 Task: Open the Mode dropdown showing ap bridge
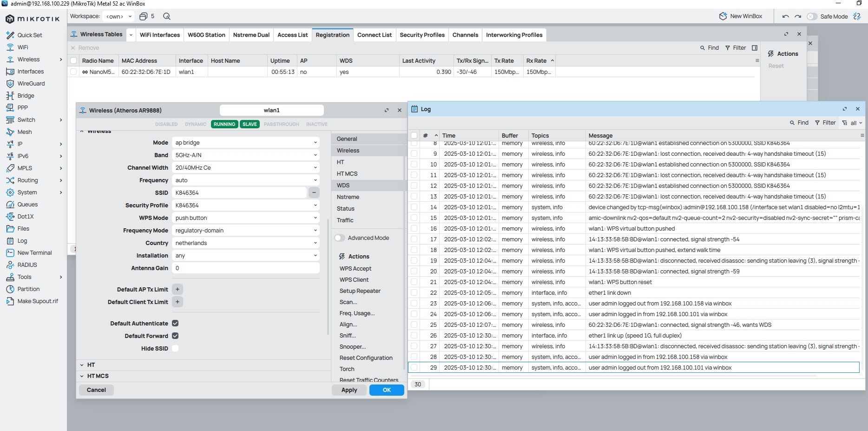[x=245, y=143]
